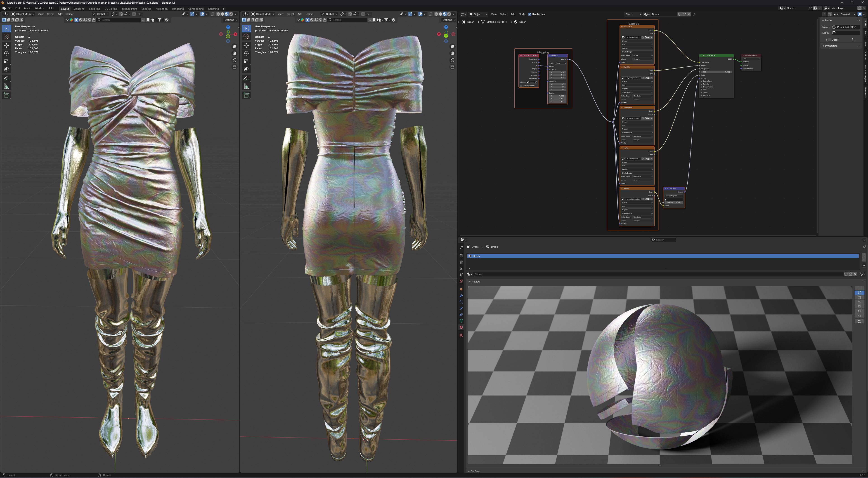Switch left viewport to wireframe shading
The width and height of the screenshot is (868, 478).
coord(218,14)
